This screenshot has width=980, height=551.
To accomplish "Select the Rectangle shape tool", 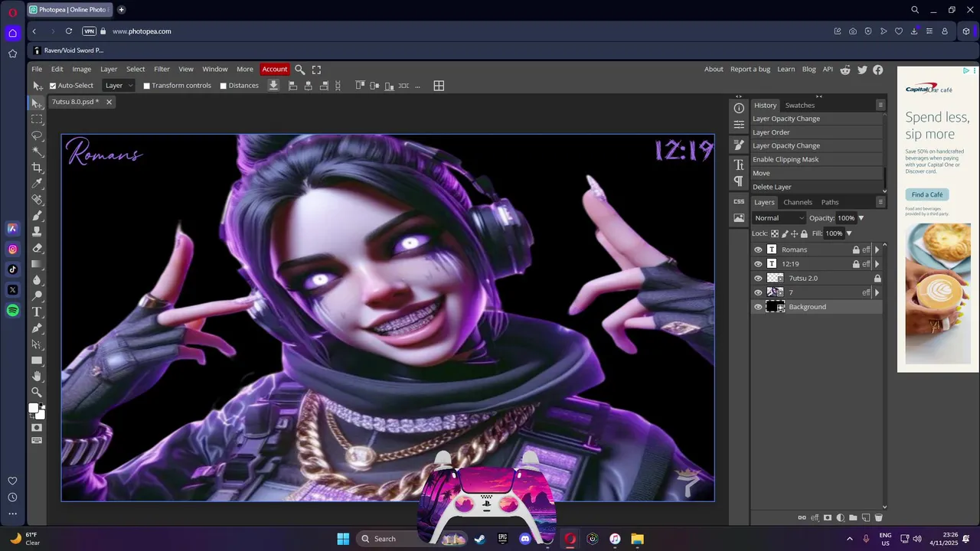I will [x=37, y=360].
